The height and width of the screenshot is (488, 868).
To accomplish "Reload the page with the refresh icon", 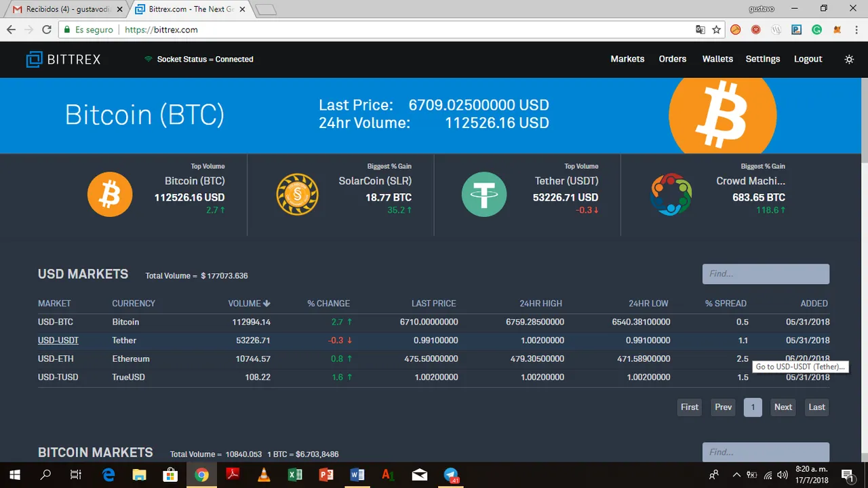I will [x=47, y=30].
